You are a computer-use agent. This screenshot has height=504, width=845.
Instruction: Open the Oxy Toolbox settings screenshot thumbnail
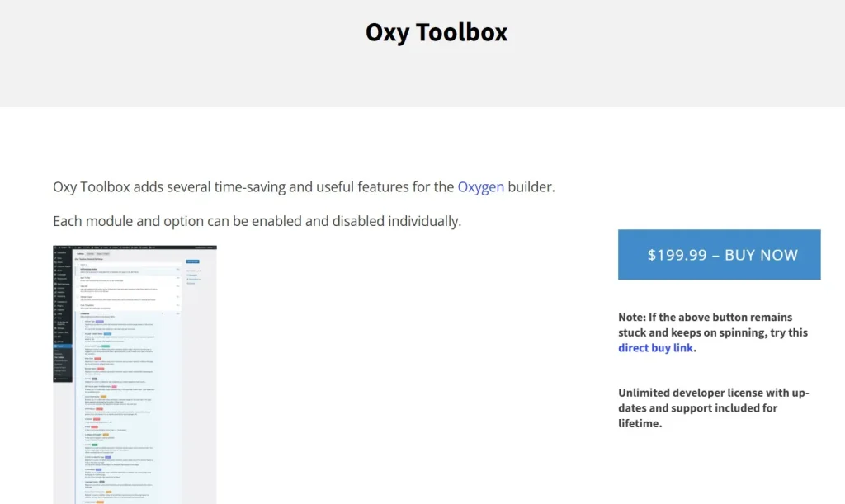[x=135, y=374]
